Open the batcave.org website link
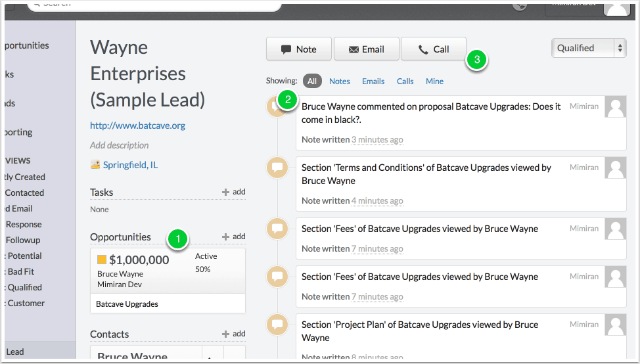 (137, 125)
